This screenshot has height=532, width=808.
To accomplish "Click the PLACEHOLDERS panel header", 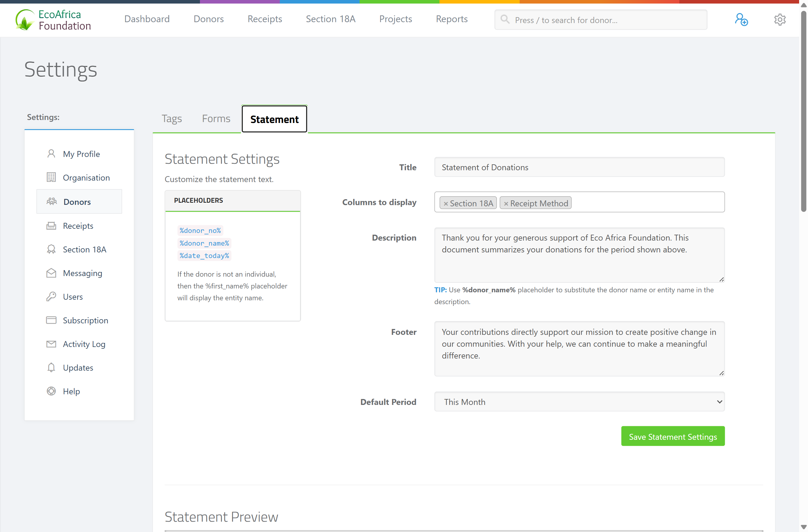I will tap(232, 200).
